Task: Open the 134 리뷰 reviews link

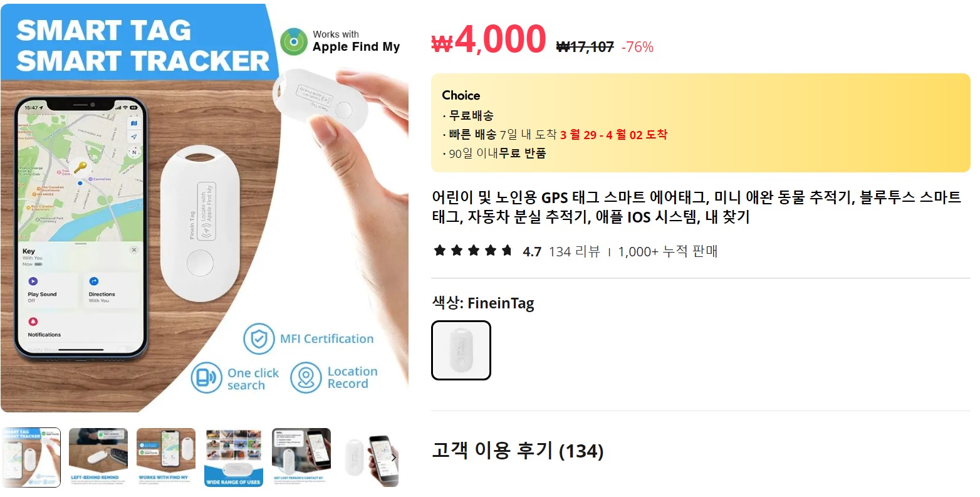Action: [x=574, y=252]
